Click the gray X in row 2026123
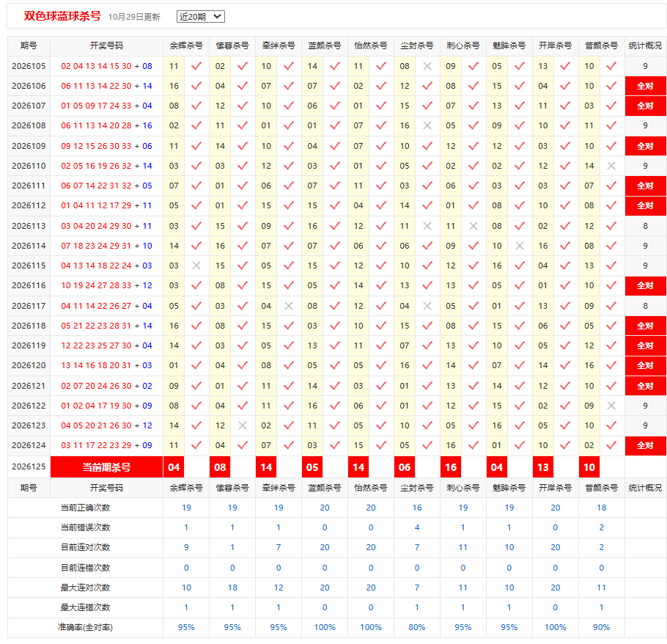 243,425
